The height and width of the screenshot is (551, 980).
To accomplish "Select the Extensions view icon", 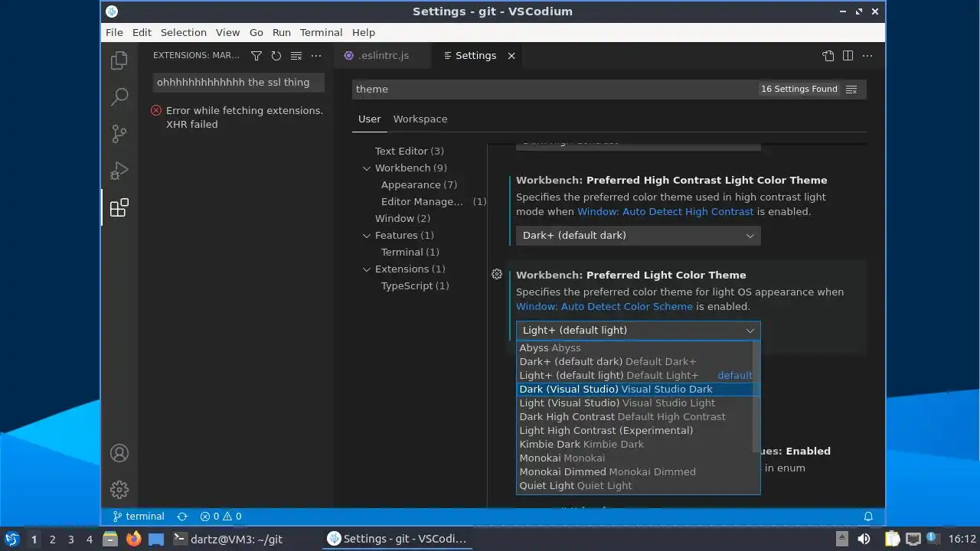I will tap(119, 207).
